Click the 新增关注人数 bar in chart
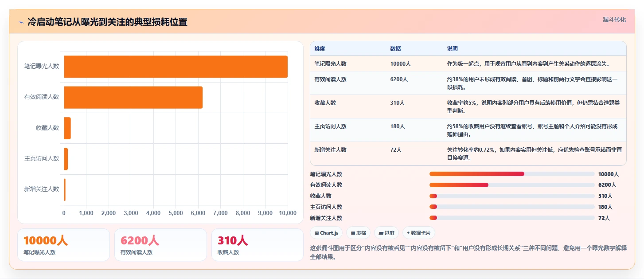Viewport: 644px width, 279px height. [65, 189]
